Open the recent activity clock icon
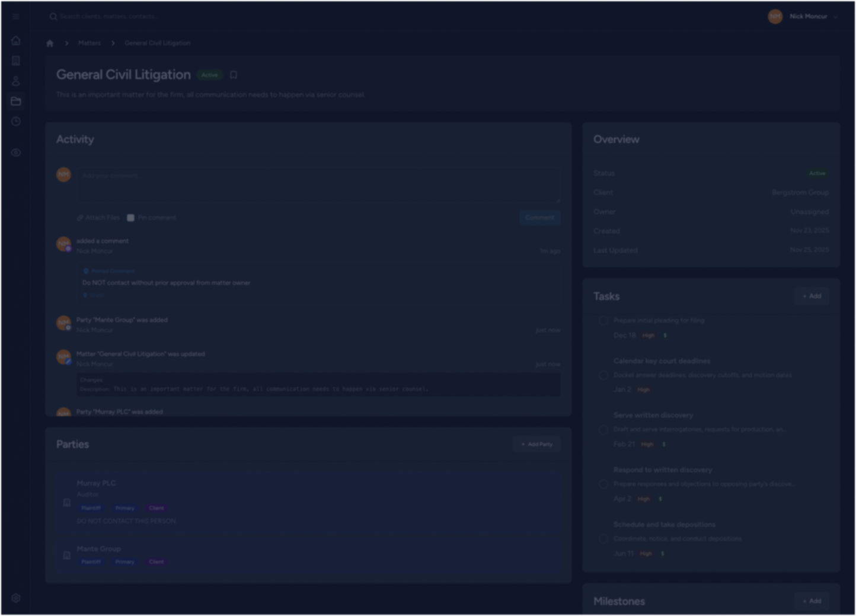The height and width of the screenshot is (616, 856). click(x=15, y=121)
